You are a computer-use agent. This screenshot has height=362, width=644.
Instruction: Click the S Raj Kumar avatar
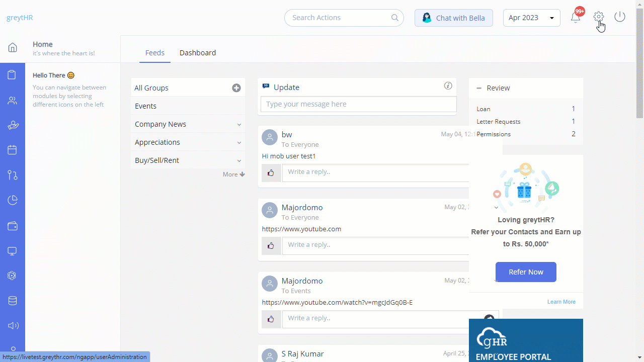click(x=270, y=355)
